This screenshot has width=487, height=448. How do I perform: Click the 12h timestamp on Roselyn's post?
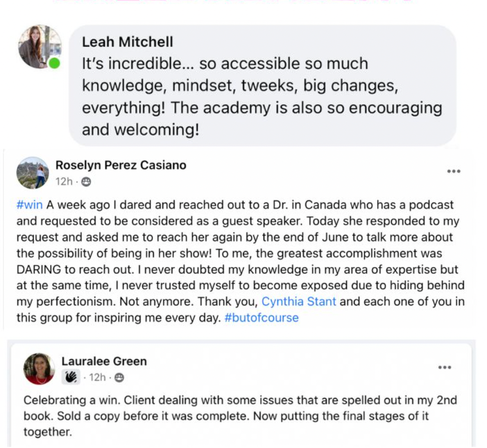click(63, 181)
